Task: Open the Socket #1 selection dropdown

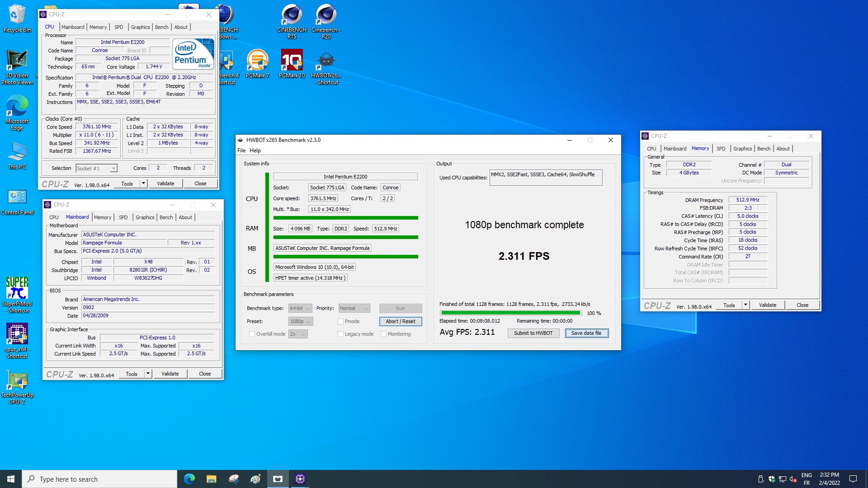Action: point(96,168)
